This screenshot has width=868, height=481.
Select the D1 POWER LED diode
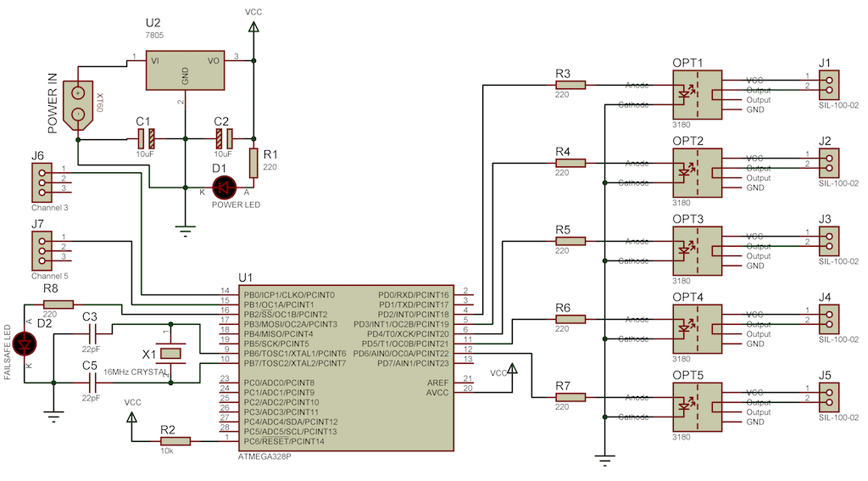(224, 187)
